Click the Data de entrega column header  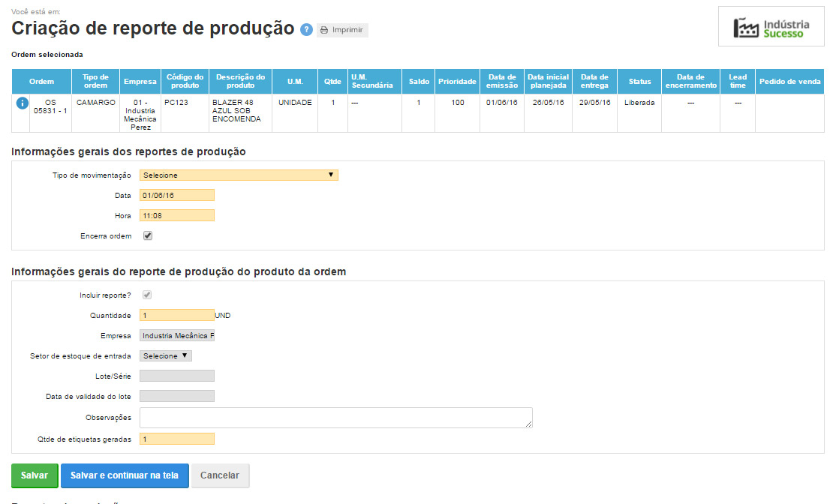[x=594, y=81]
